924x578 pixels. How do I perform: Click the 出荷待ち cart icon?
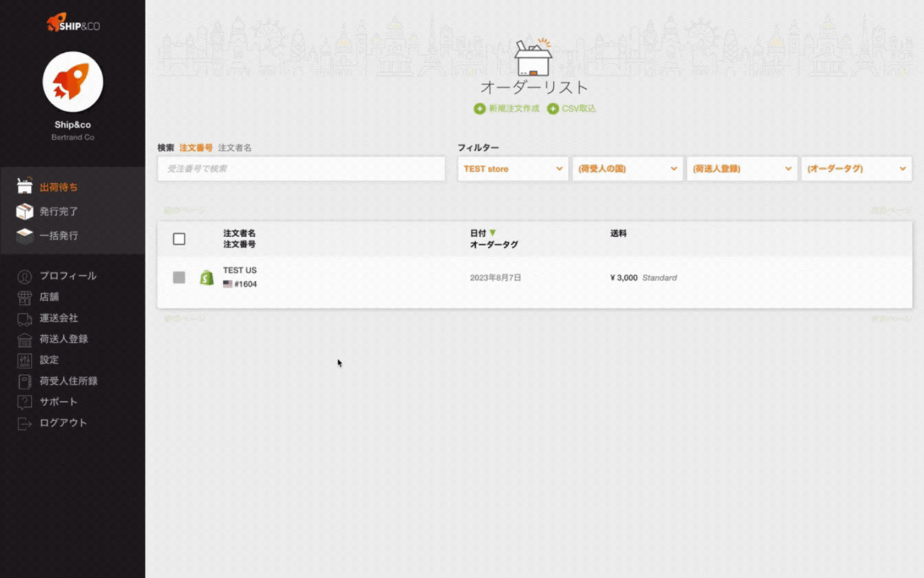(x=25, y=187)
